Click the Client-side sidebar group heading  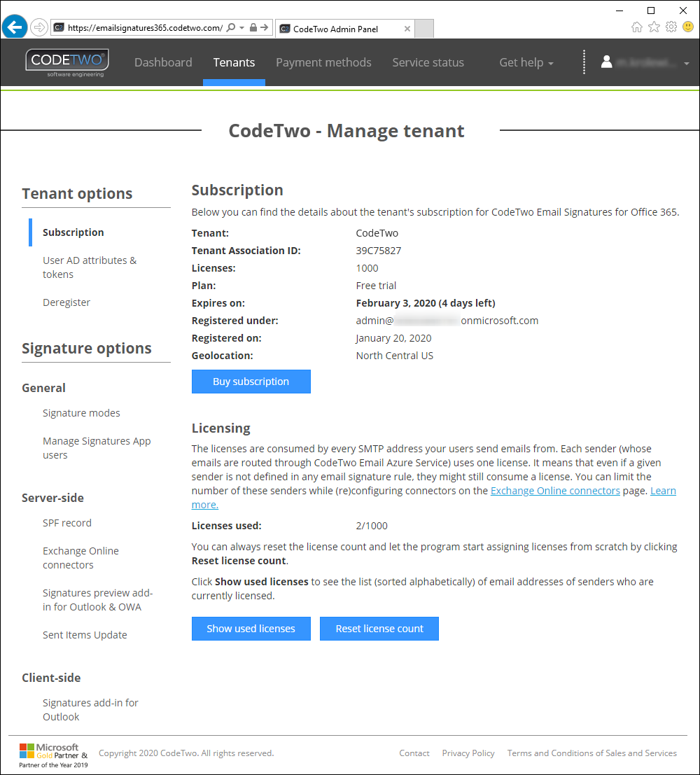51,678
